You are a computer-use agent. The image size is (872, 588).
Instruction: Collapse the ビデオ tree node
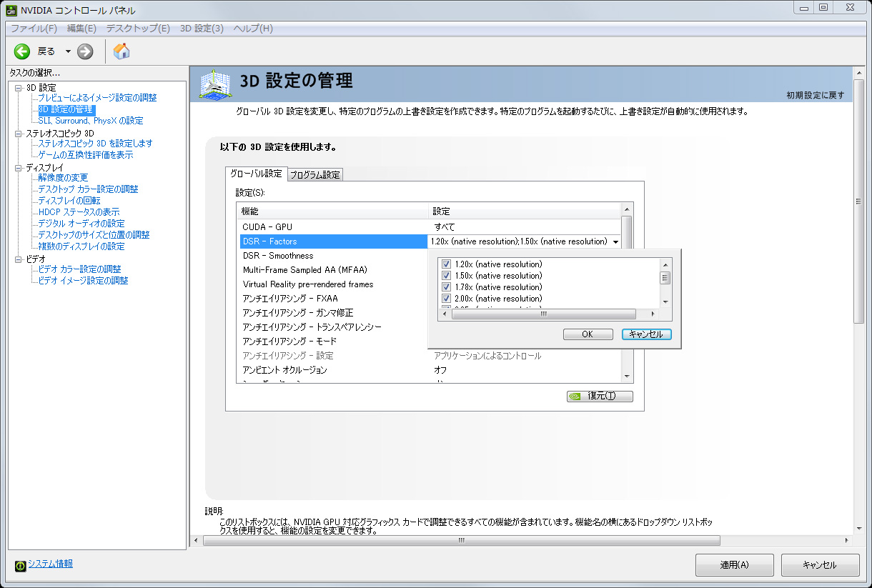[x=19, y=259]
